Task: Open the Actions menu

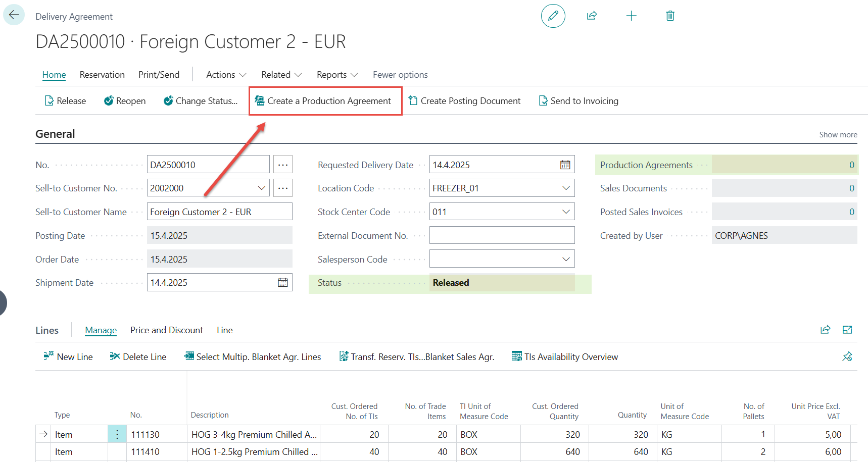Action: [226, 75]
